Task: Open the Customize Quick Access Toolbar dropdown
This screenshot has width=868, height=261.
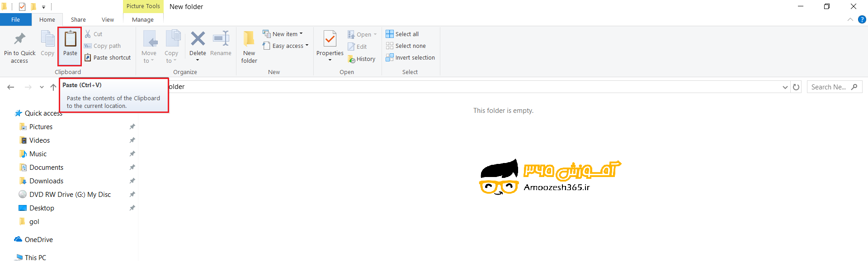Action: pos(43,7)
